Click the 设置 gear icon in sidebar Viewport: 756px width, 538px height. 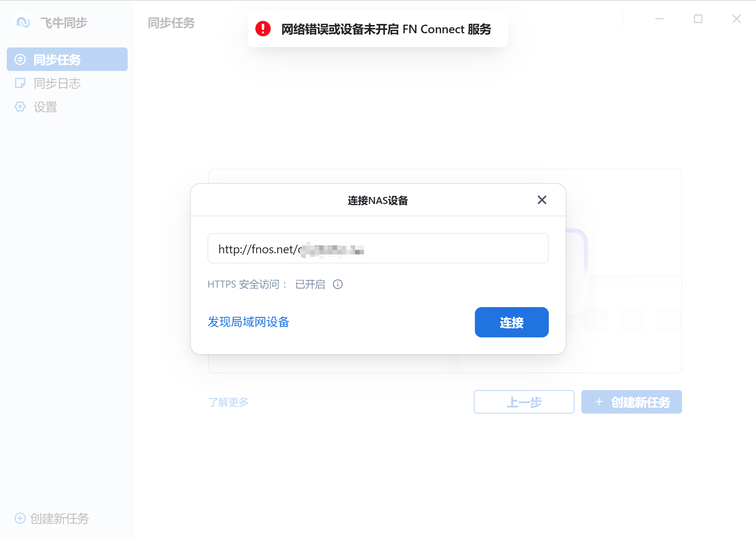point(20,107)
